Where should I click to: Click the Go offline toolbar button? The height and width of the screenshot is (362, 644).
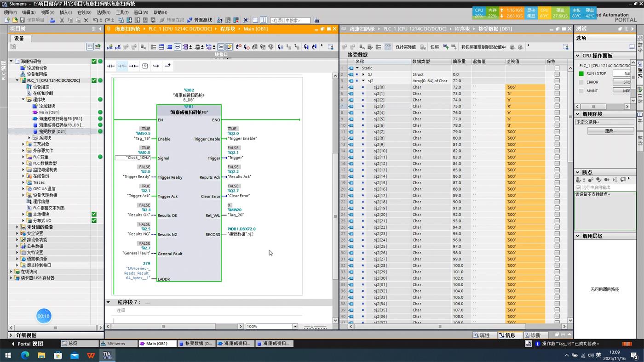pos(199,20)
